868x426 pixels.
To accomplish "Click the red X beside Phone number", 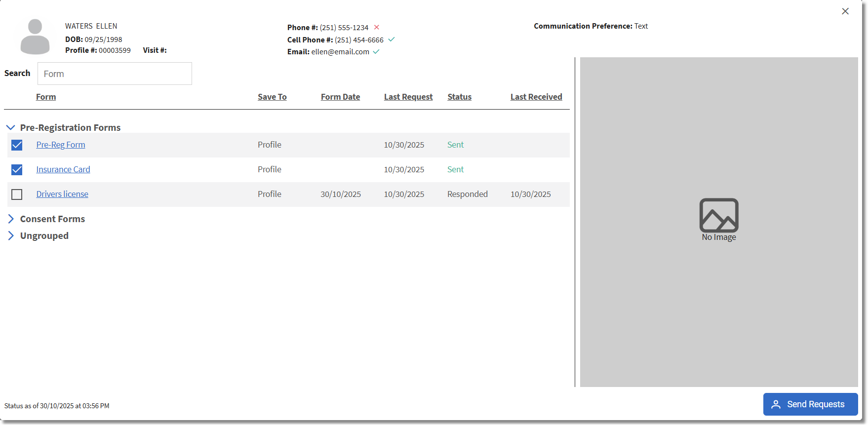I will 377,27.
